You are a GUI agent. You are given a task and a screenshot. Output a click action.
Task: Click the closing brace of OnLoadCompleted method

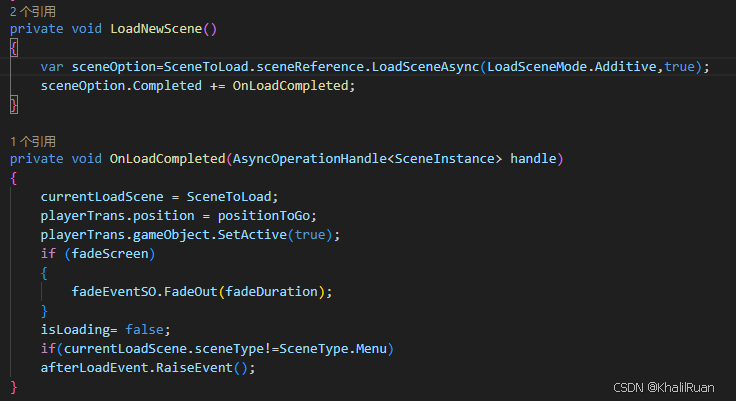[x=14, y=387]
